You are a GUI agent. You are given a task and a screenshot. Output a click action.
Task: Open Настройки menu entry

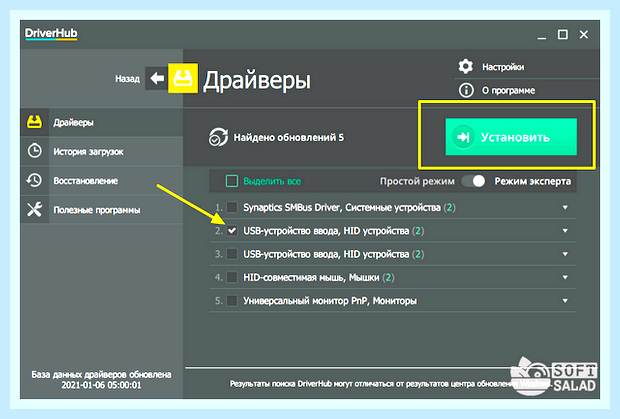503,67
